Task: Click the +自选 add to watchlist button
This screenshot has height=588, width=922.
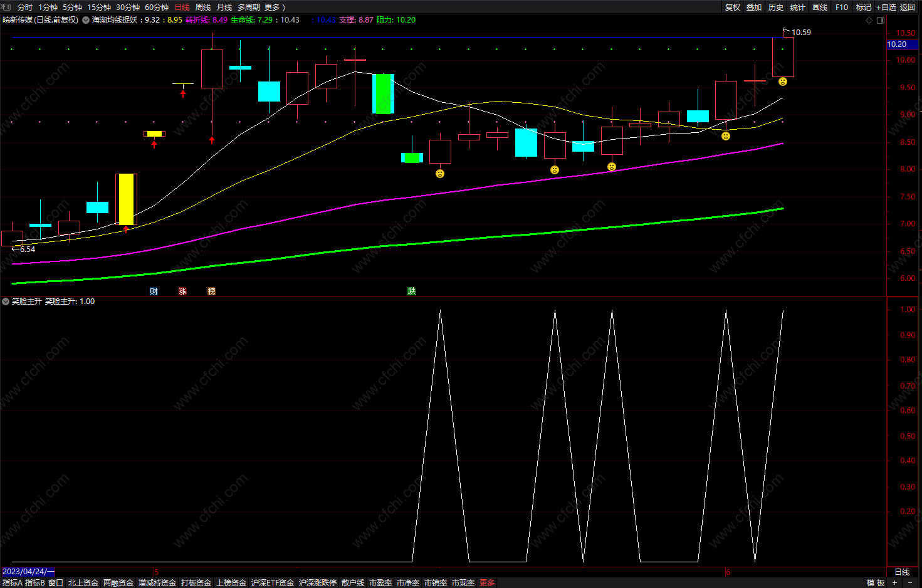Action: [886, 7]
